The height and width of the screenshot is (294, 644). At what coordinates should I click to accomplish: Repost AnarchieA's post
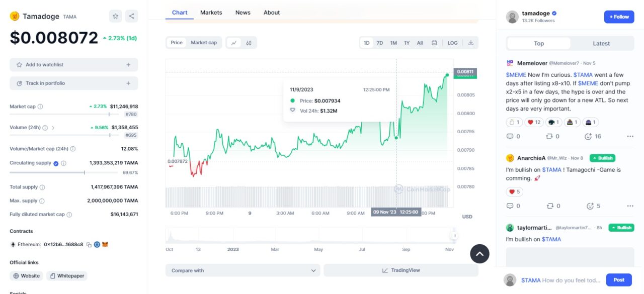tap(549, 206)
